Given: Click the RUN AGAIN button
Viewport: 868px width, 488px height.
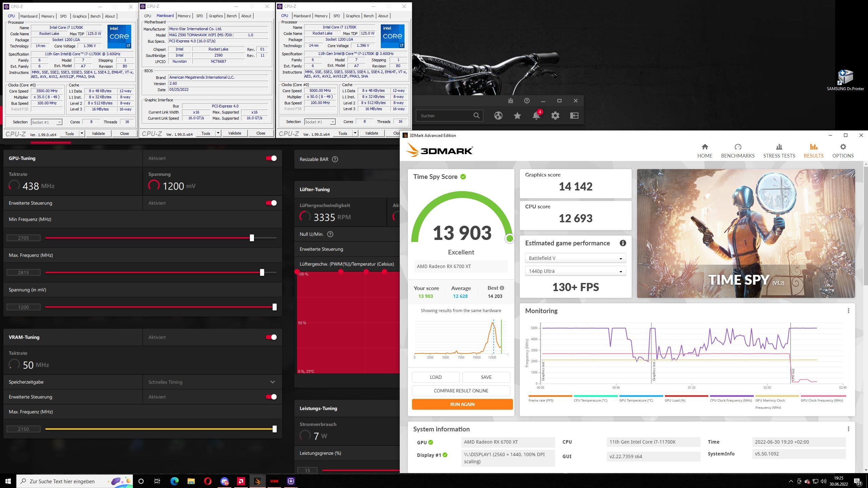Looking at the screenshot, I should click(x=462, y=404).
